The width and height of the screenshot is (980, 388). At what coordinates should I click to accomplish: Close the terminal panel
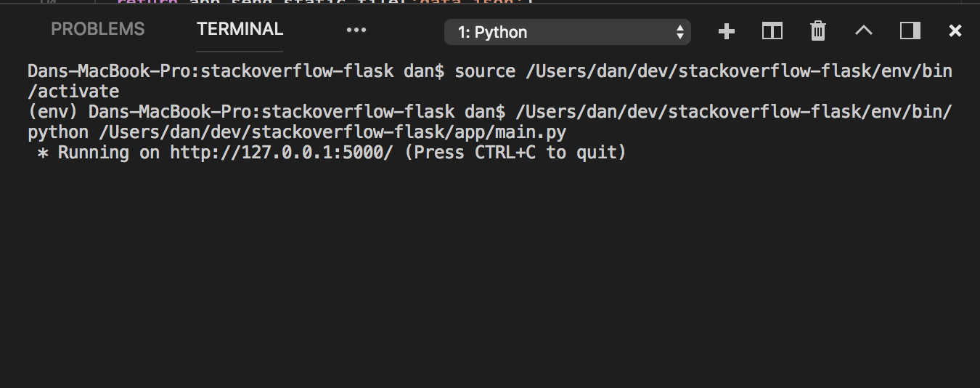tap(955, 31)
